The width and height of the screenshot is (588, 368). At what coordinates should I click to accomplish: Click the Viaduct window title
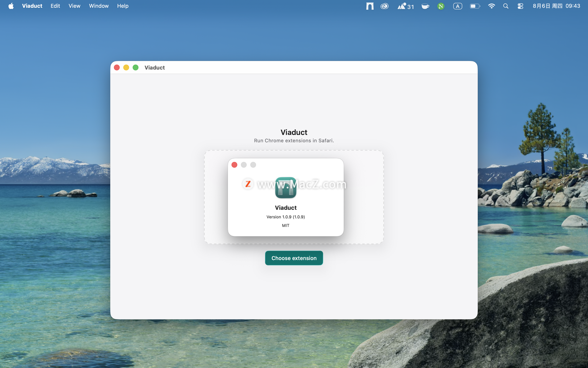point(155,67)
